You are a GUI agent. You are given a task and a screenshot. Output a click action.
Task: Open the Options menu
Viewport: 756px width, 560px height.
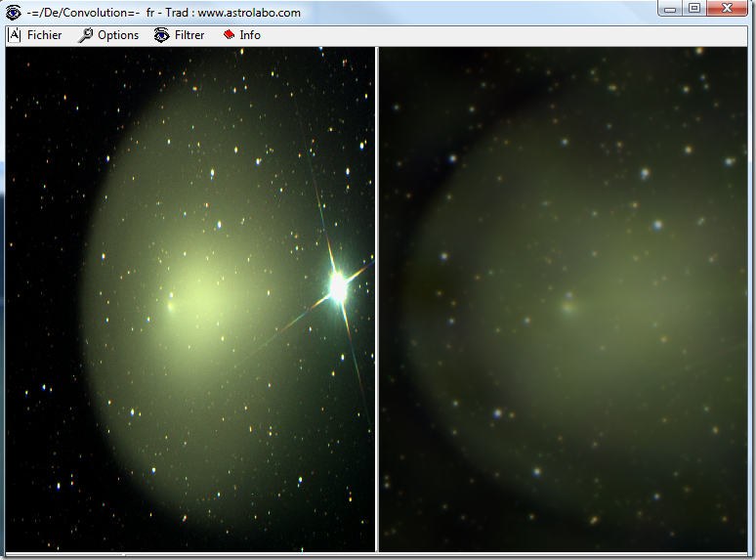[117, 35]
